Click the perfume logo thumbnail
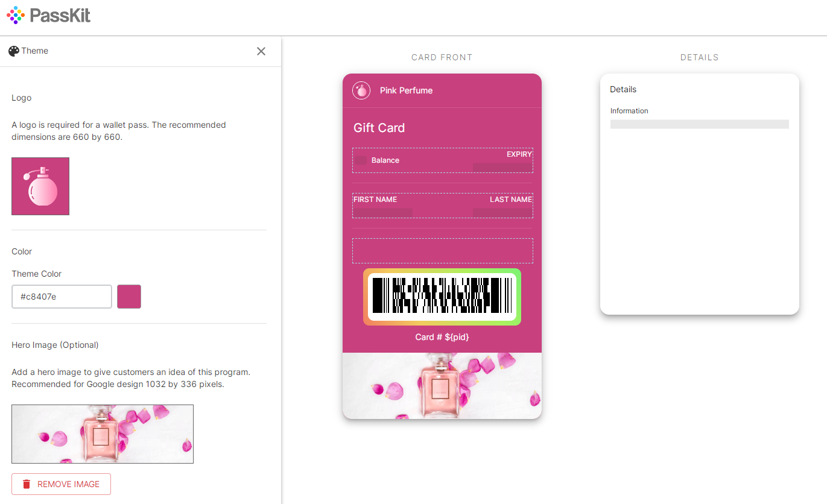Screen dimensions: 827x504 pyautogui.click(x=40, y=186)
